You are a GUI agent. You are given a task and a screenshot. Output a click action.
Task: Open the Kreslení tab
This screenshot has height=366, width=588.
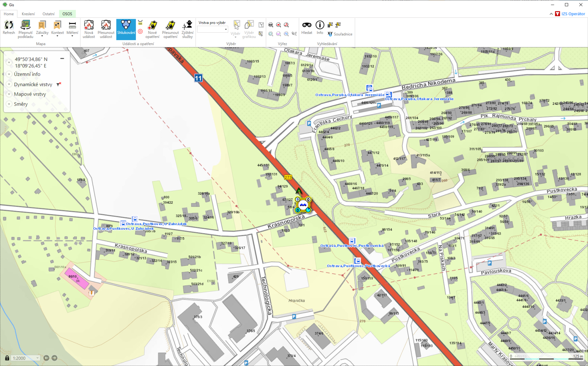(28, 14)
